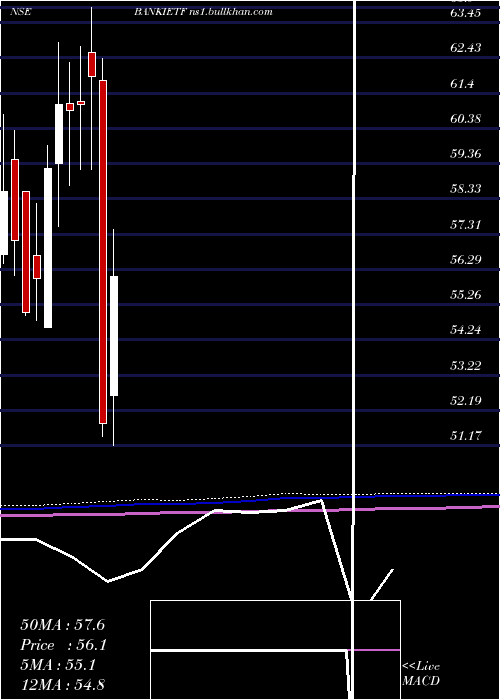Click the 62.43 price axis label

466,48
